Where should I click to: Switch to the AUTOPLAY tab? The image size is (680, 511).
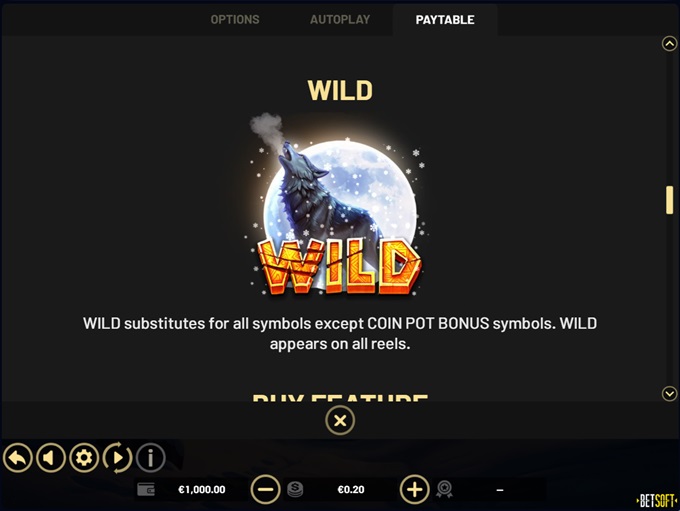coord(340,20)
